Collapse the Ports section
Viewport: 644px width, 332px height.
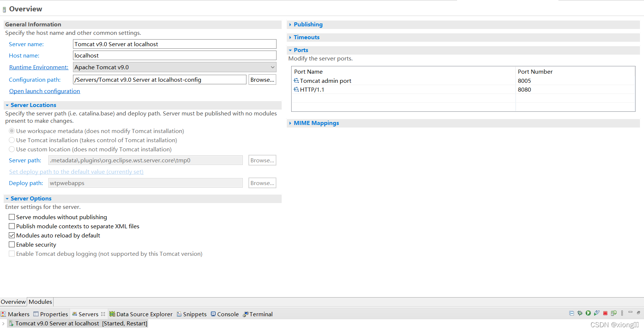pos(290,50)
